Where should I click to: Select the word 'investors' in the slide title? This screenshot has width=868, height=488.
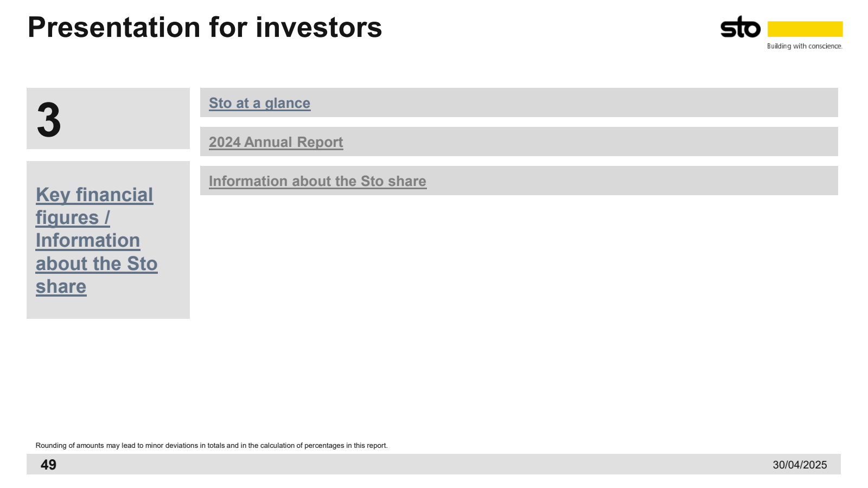pyautogui.click(x=319, y=27)
